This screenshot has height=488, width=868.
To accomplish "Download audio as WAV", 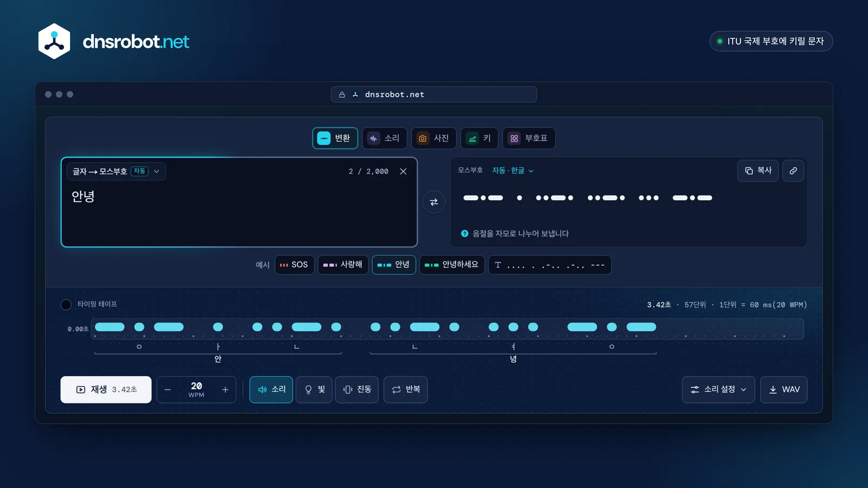I will click(784, 390).
